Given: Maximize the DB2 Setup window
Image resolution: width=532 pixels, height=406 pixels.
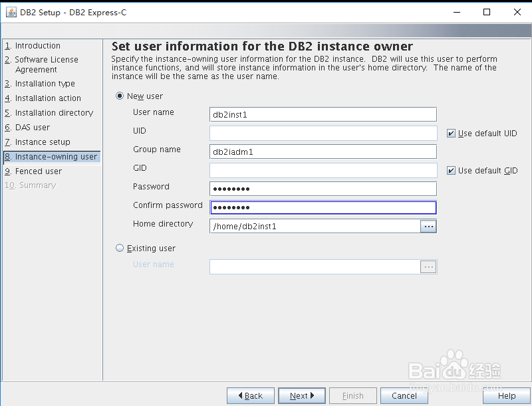Looking at the screenshot, I should click(x=487, y=12).
